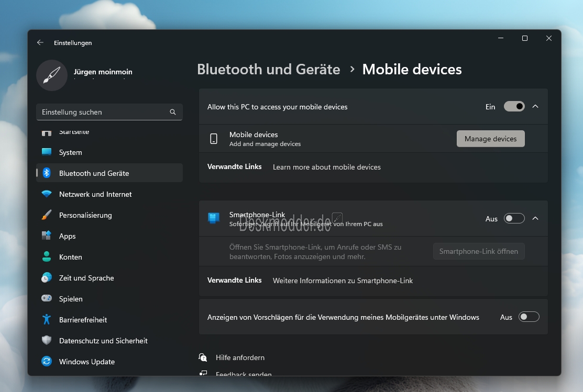Open Zeit und Sprache settings

click(109, 278)
